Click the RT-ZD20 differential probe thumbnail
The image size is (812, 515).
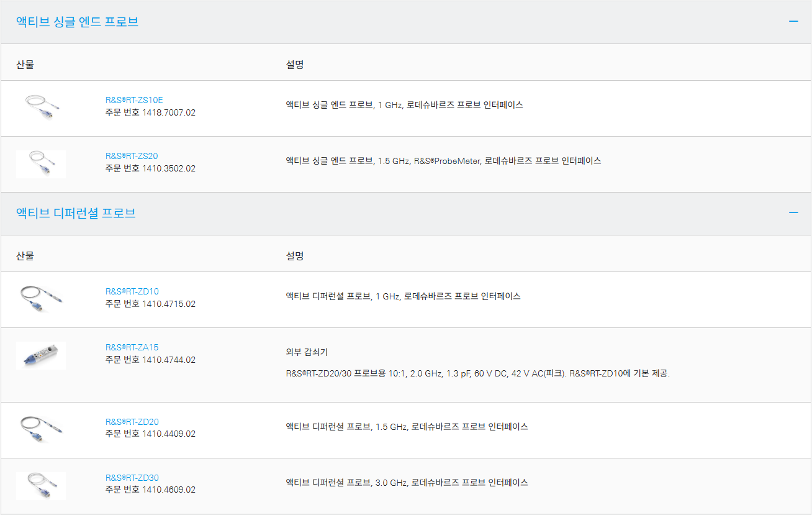[x=41, y=429]
